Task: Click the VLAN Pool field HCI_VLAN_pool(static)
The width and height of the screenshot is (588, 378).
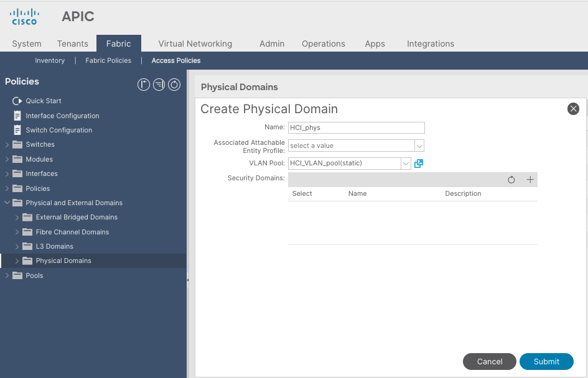Action: pyautogui.click(x=345, y=164)
